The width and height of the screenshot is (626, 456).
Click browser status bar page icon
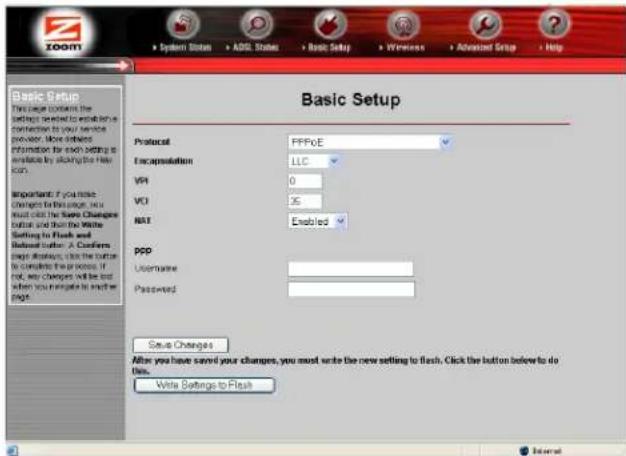12,450
